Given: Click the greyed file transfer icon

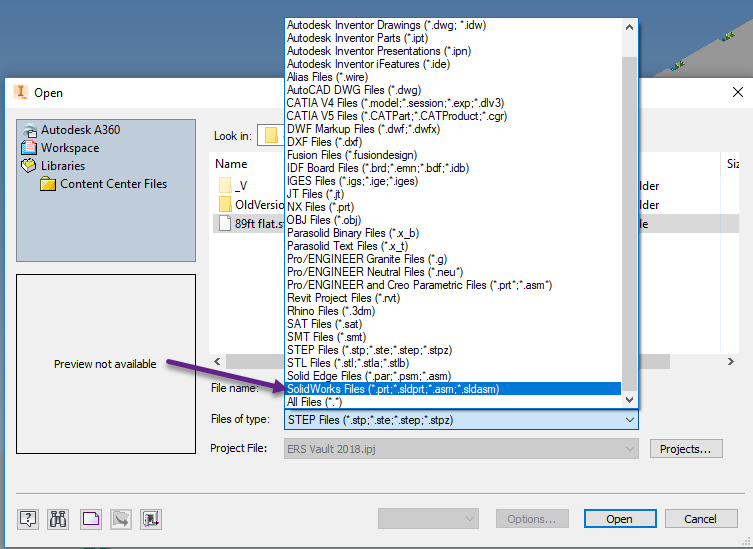Looking at the screenshot, I should pyautogui.click(x=121, y=519).
